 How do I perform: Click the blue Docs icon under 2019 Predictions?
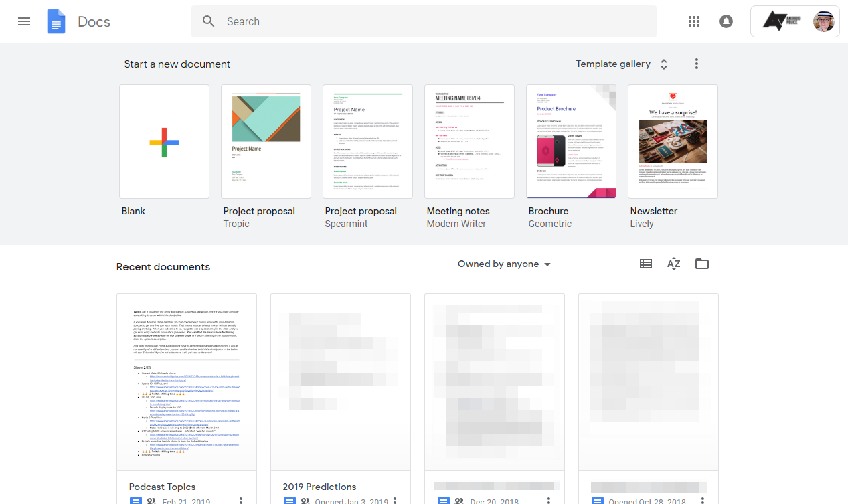[289, 500]
